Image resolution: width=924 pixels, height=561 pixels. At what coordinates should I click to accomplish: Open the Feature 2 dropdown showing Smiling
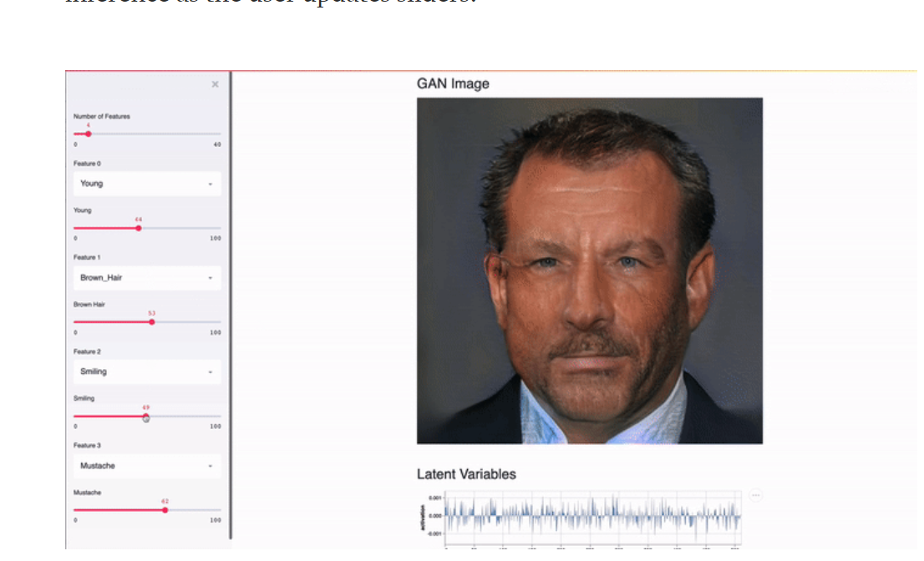147,371
